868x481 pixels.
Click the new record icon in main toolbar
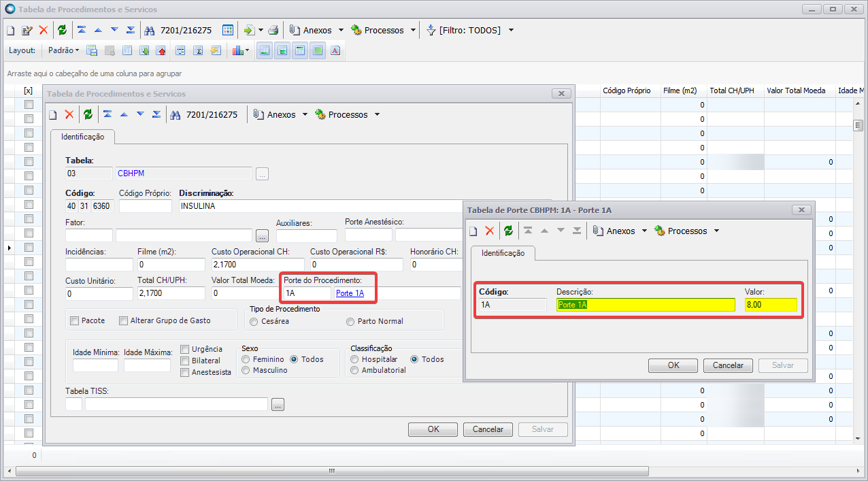[10, 31]
